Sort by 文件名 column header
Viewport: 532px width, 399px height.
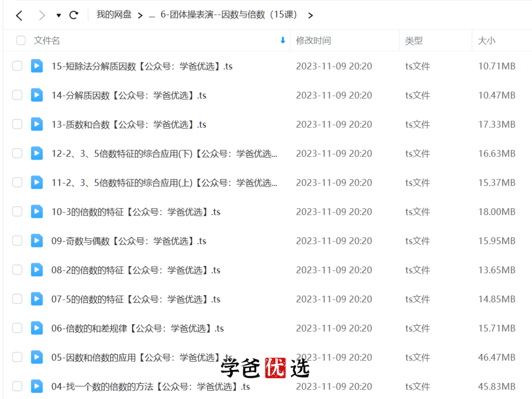point(47,41)
